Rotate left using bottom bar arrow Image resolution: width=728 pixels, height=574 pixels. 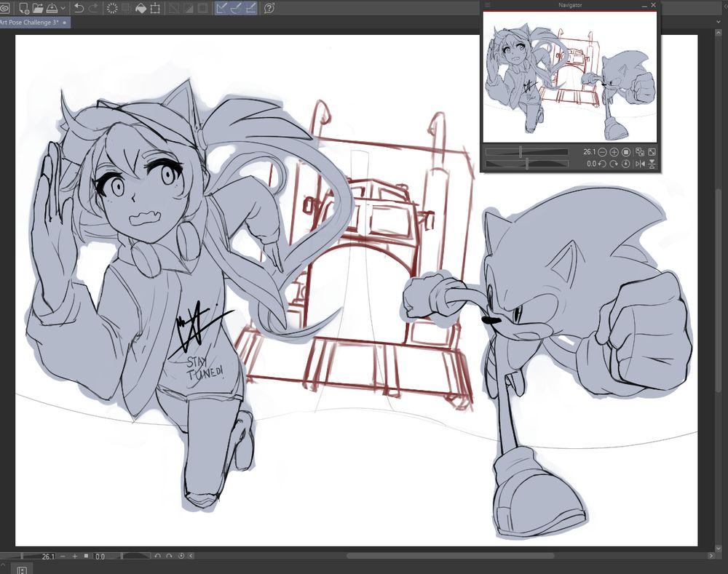158,556
